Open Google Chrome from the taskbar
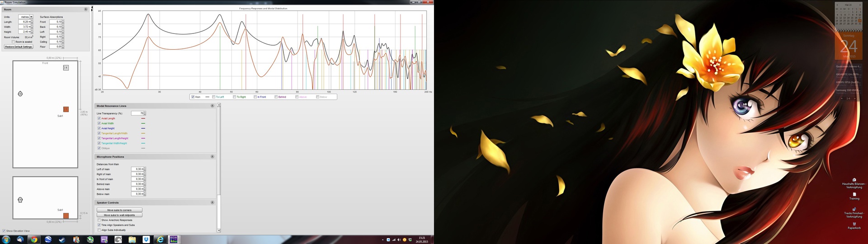The width and height of the screenshot is (868, 244). point(34,239)
